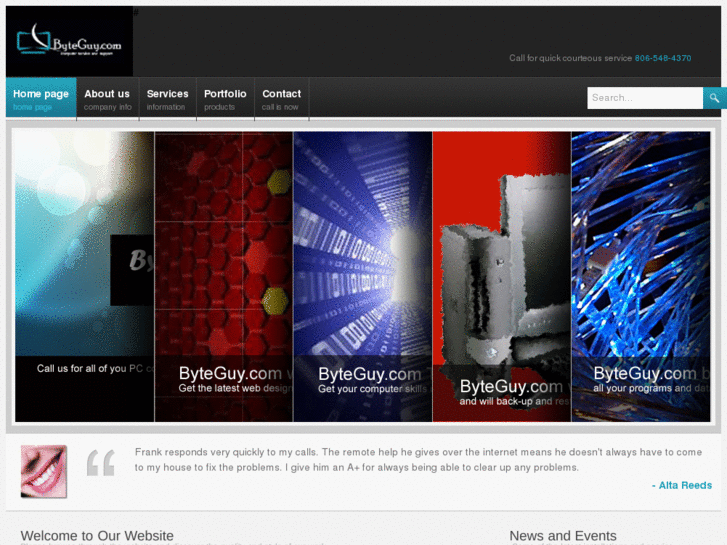This screenshot has width=727, height=545.
Task: Select the Contact menu item
Action: tap(281, 99)
